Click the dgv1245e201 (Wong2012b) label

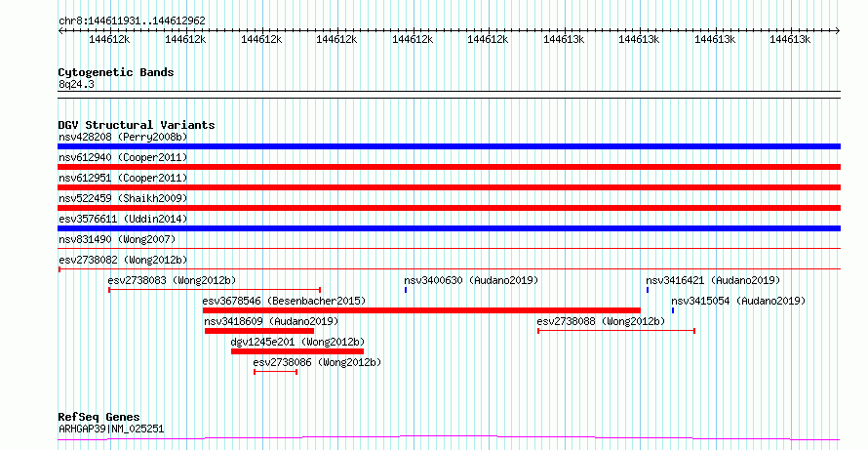point(297,342)
